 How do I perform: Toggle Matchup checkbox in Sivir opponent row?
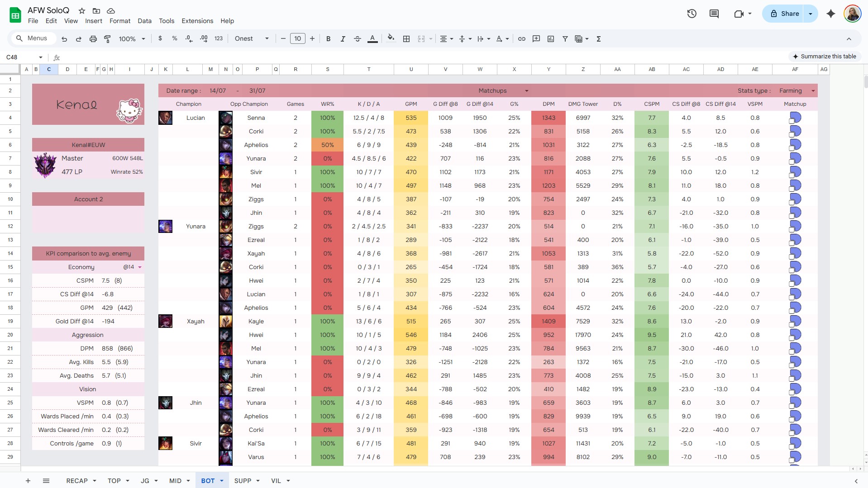[792, 175]
